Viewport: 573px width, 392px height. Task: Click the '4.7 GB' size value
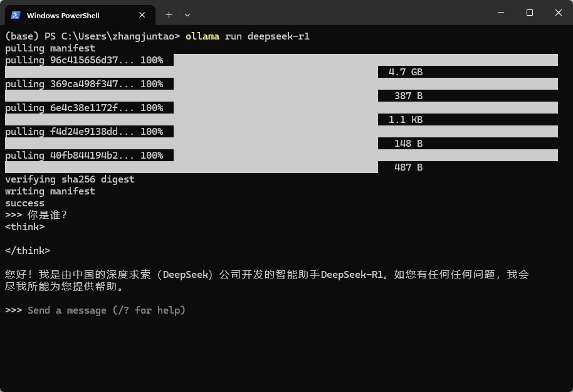tap(406, 72)
